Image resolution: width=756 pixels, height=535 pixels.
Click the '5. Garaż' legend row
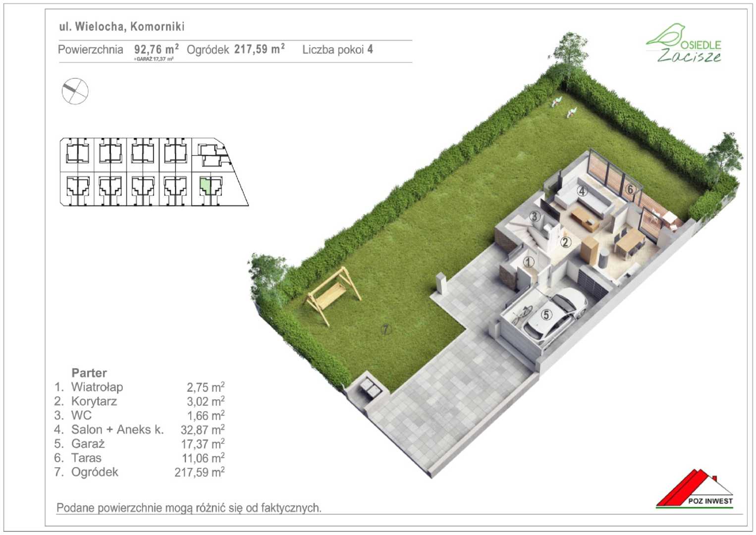pyautogui.click(x=140, y=444)
